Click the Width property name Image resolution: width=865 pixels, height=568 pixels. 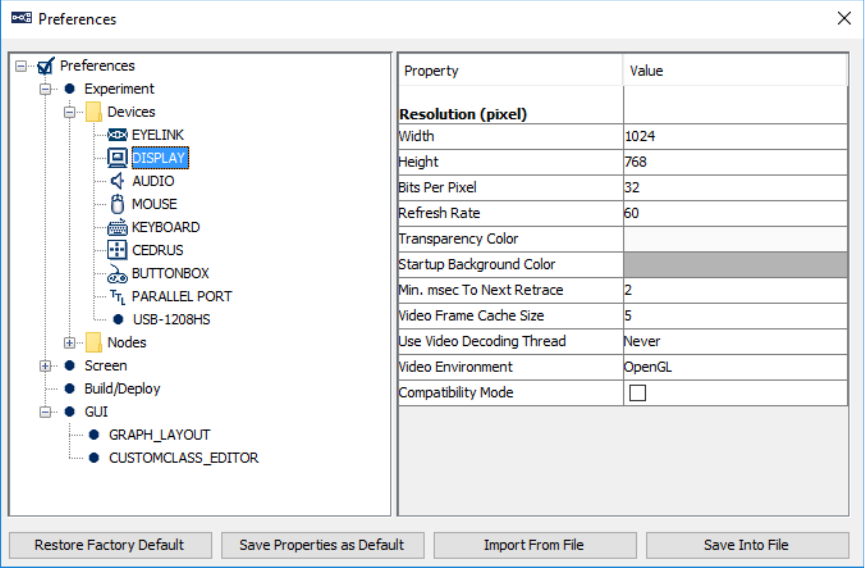[417, 136]
